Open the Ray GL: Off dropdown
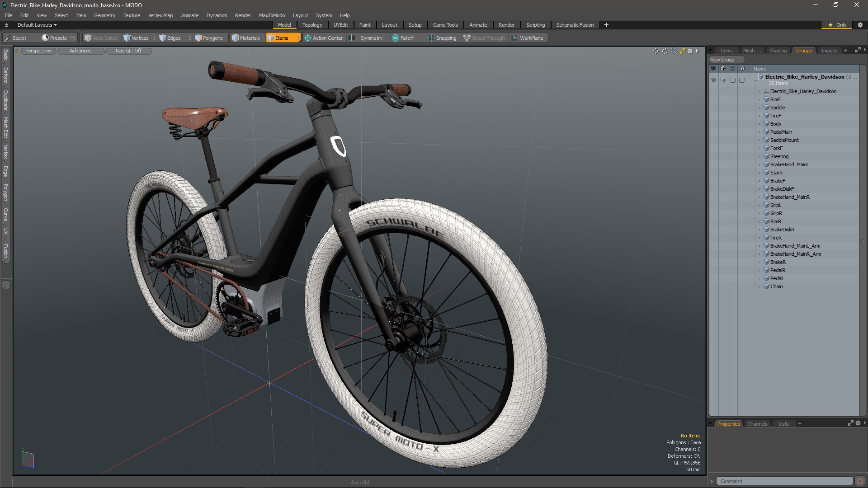868x488 pixels. point(128,51)
